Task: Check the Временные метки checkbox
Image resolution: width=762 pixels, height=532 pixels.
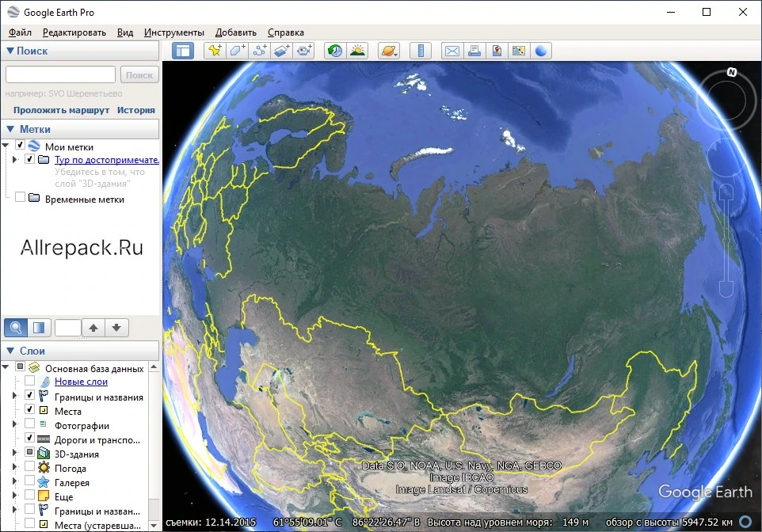Action: click(x=20, y=197)
